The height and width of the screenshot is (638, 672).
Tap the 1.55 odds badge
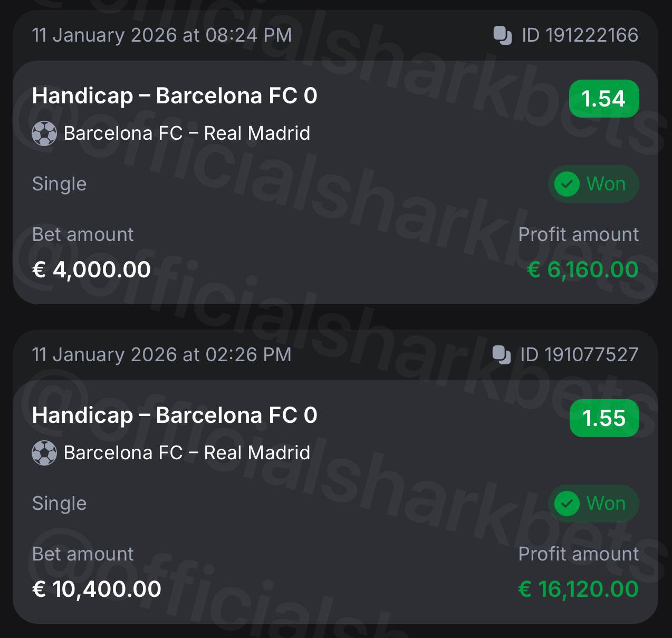pos(603,419)
